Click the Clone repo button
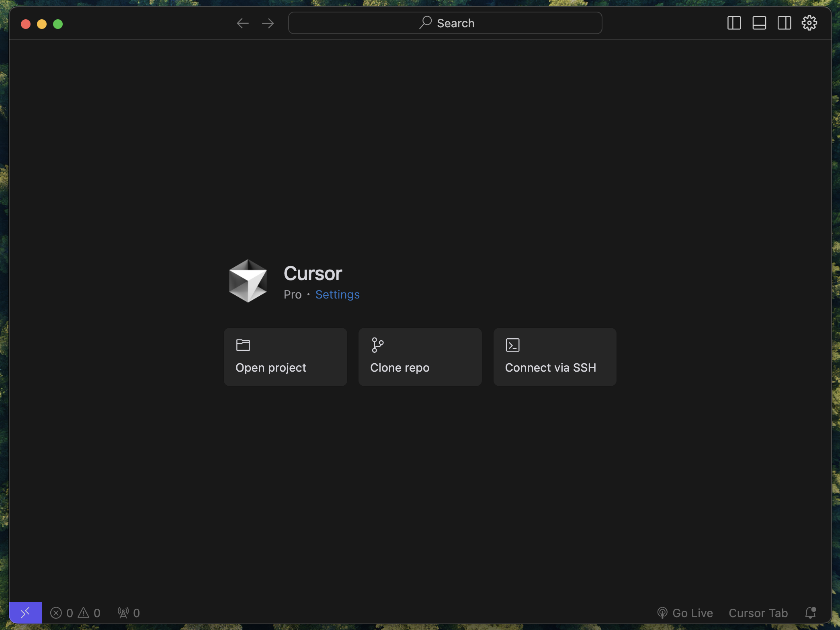The image size is (840, 630). (420, 357)
